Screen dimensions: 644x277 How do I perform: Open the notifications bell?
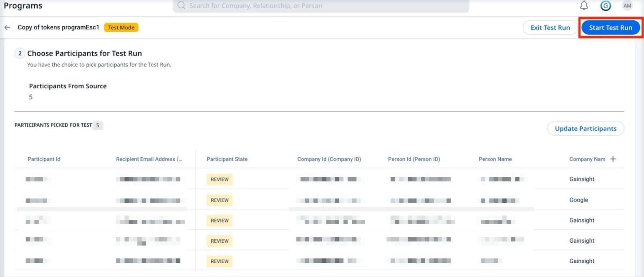tap(584, 5)
